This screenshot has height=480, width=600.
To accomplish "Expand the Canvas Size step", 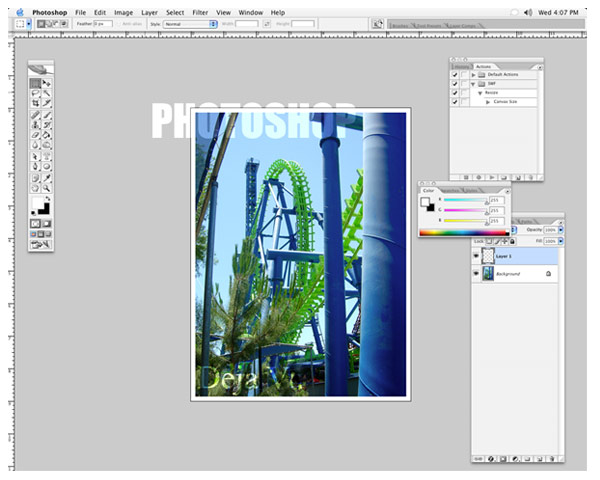I will tap(488, 102).
